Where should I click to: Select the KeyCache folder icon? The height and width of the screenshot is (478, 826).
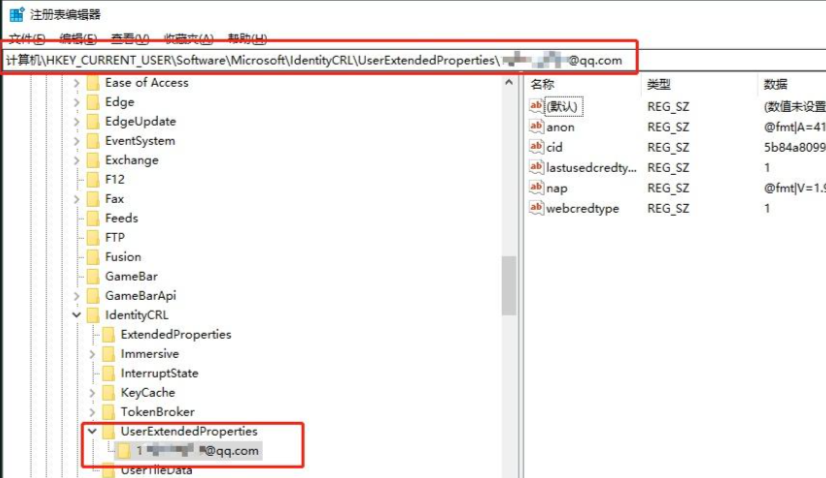[109, 393]
